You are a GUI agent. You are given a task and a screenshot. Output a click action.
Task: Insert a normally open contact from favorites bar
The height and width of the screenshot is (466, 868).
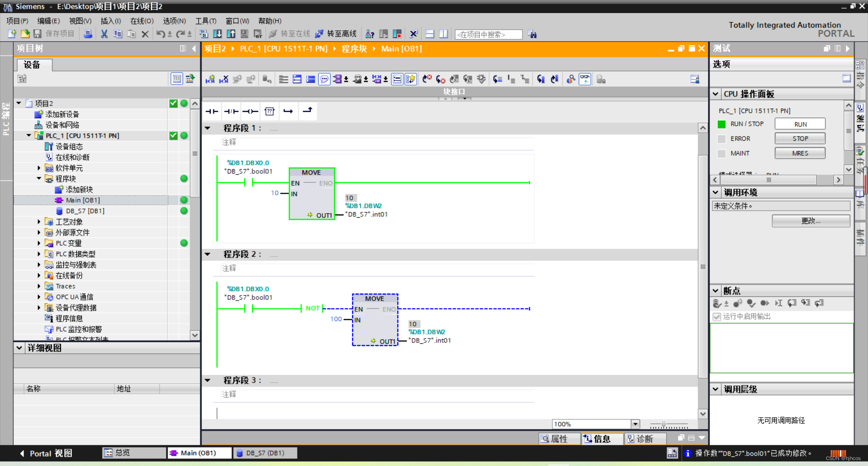tap(212, 111)
